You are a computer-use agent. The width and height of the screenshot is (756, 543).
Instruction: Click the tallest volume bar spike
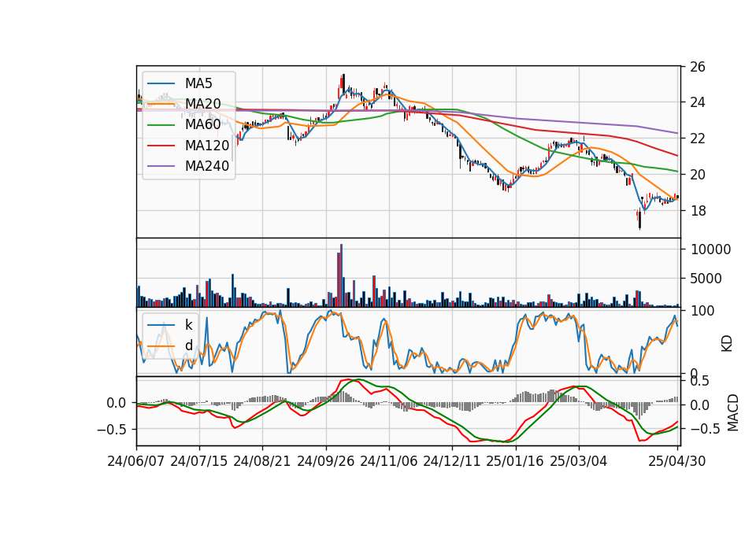click(341, 275)
